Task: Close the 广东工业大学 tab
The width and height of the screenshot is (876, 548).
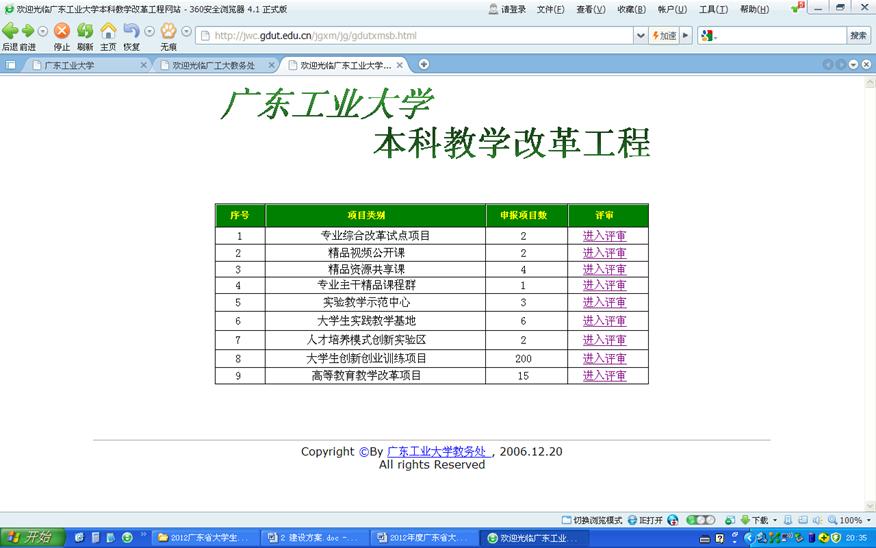Action: click(x=144, y=65)
